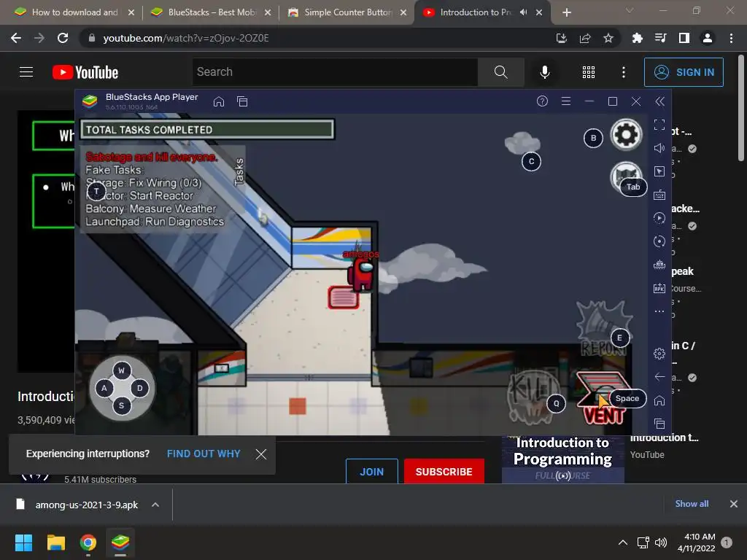Viewport: 747px width, 560px height.
Task: Show hidden system tray icons chevron
Action: point(623,542)
